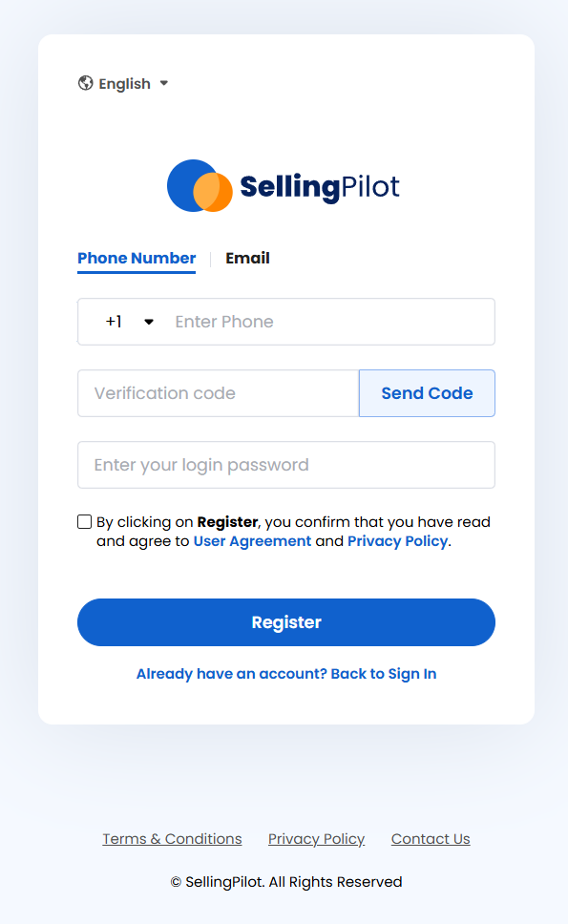Click the SellingPilot wordmark text
The image size is (568, 924).
tap(320, 187)
